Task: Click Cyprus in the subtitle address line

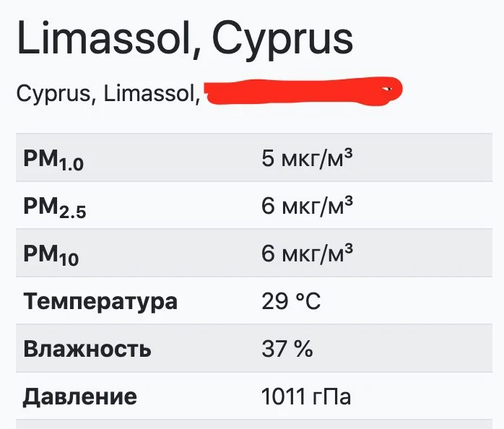Action: click(53, 93)
